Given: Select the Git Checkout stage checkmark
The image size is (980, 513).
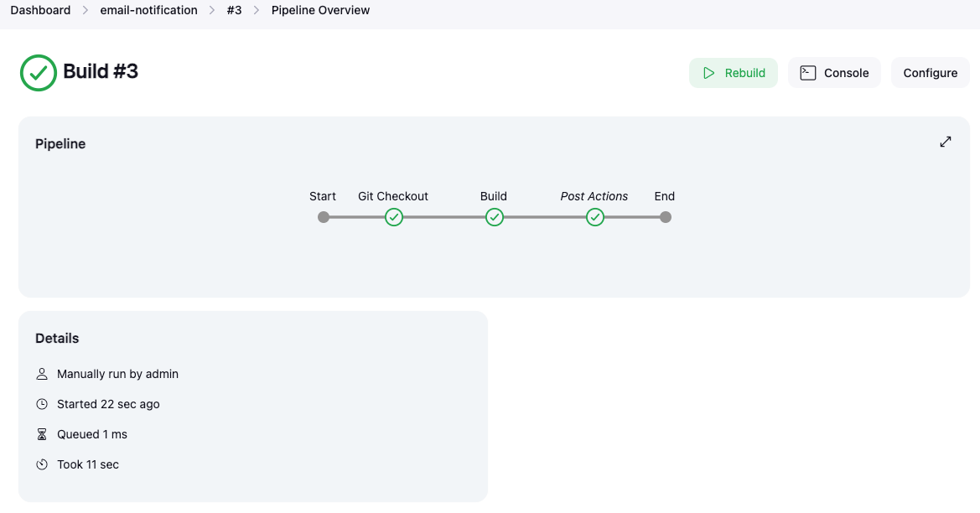Looking at the screenshot, I should tap(393, 216).
